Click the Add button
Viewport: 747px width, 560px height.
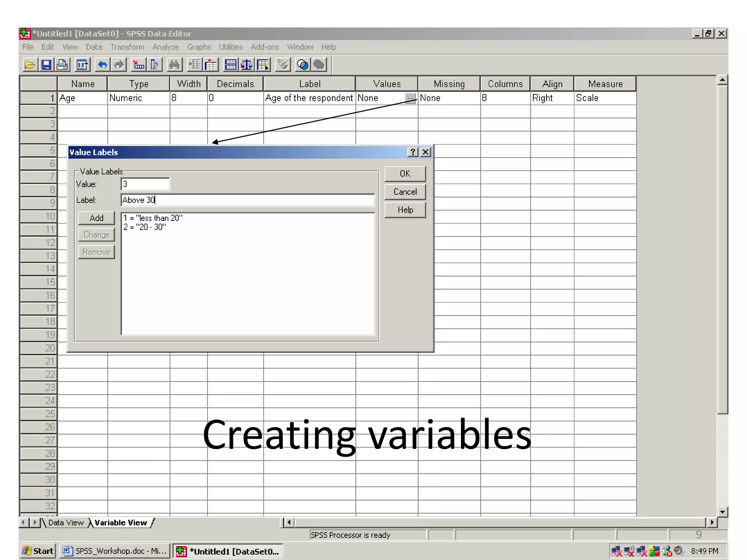(97, 218)
